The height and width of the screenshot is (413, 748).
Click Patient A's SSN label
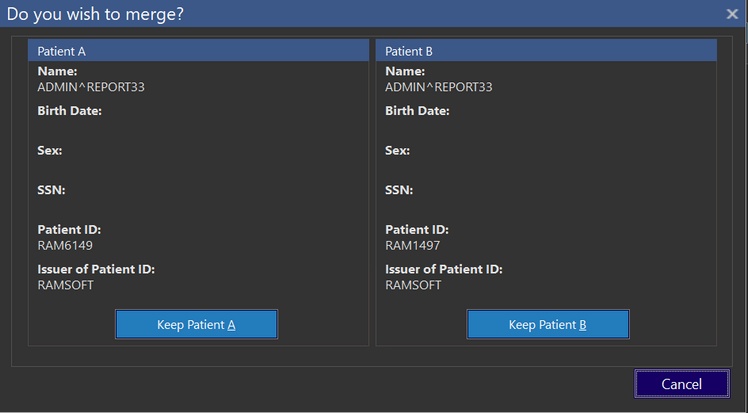(51, 190)
